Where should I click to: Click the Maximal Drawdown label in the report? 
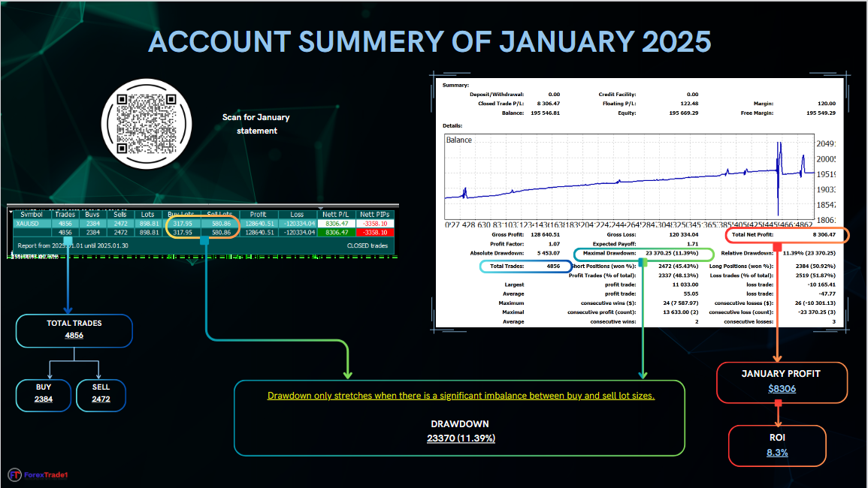pyautogui.click(x=609, y=253)
